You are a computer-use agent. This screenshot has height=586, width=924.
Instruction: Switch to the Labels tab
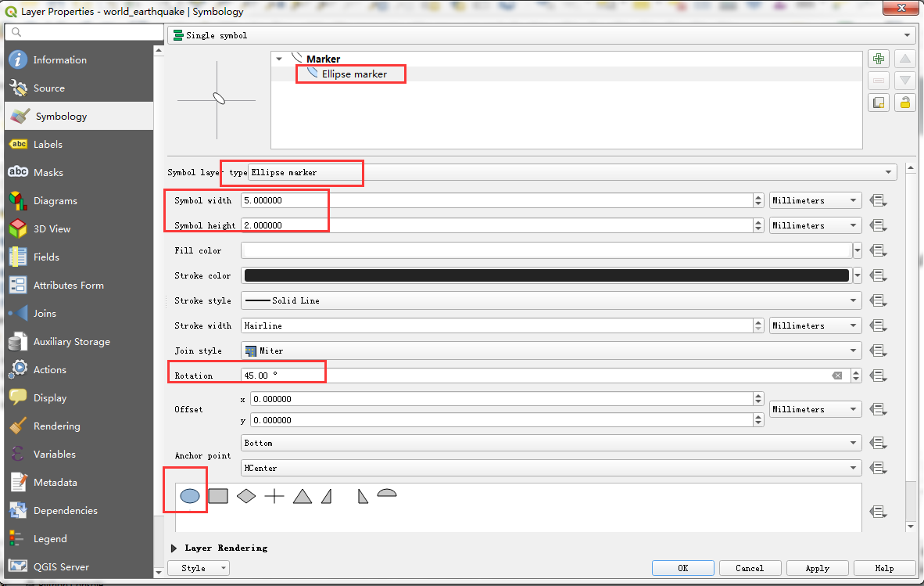pyautogui.click(x=79, y=145)
